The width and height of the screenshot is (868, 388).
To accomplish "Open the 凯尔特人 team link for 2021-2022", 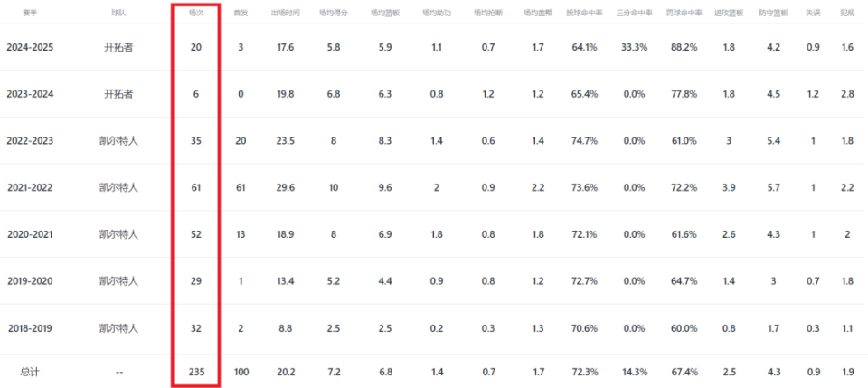I will [x=118, y=187].
